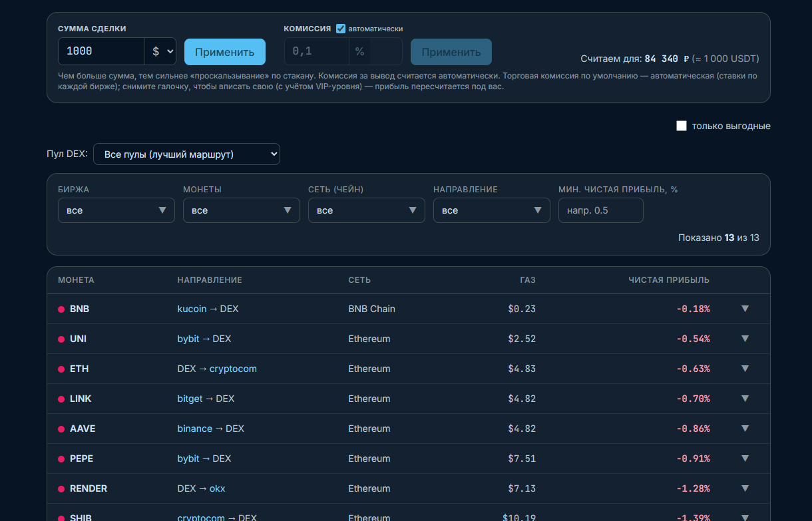This screenshot has width=812, height=521.
Task: Click the minimum net profit input
Action: click(601, 210)
